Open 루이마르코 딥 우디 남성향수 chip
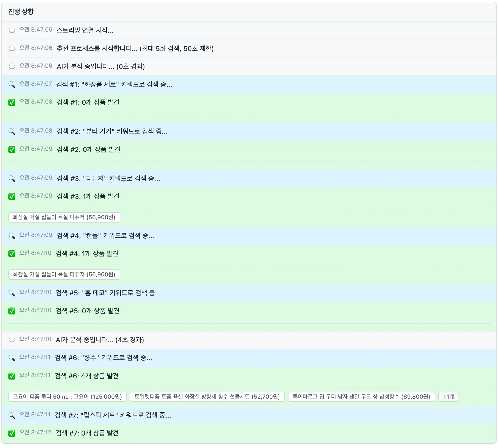This screenshot has width=498, height=448. [361, 397]
